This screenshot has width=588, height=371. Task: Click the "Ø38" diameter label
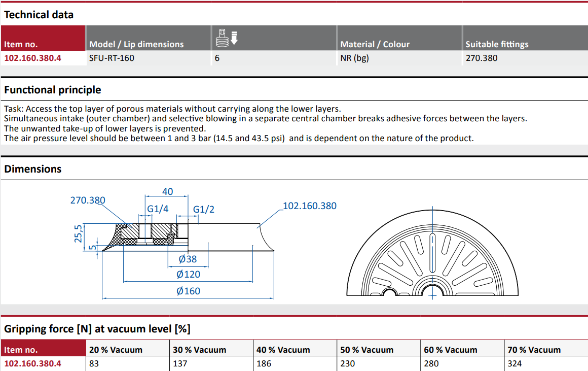point(188,259)
